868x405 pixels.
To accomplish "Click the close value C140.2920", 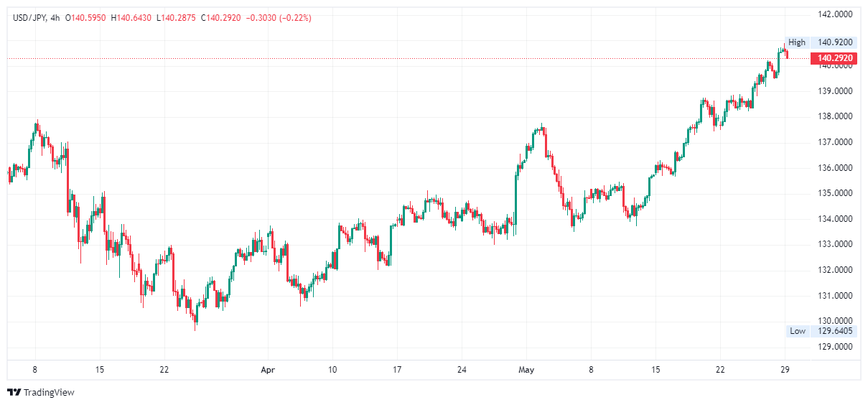I will click(220, 17).
